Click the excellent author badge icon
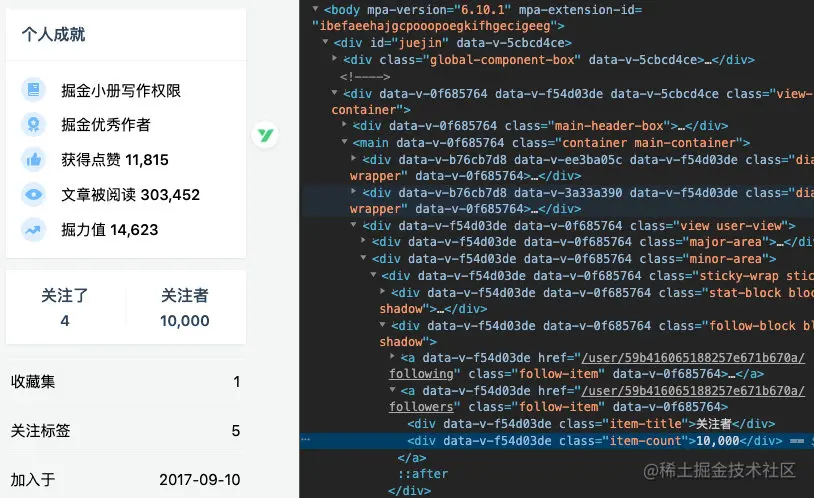814x498 pixels. [34, 125]
